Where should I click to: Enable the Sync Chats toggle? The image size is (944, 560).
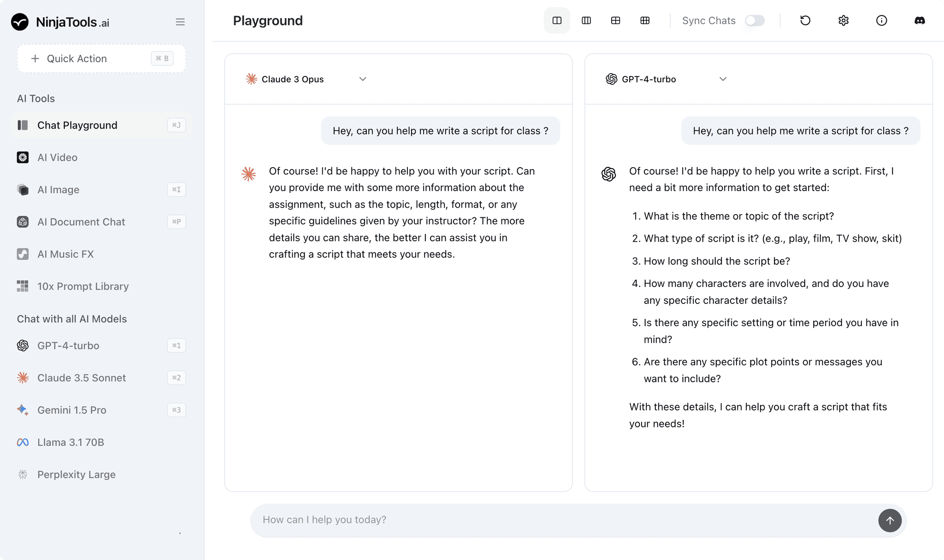pos(754,20)
